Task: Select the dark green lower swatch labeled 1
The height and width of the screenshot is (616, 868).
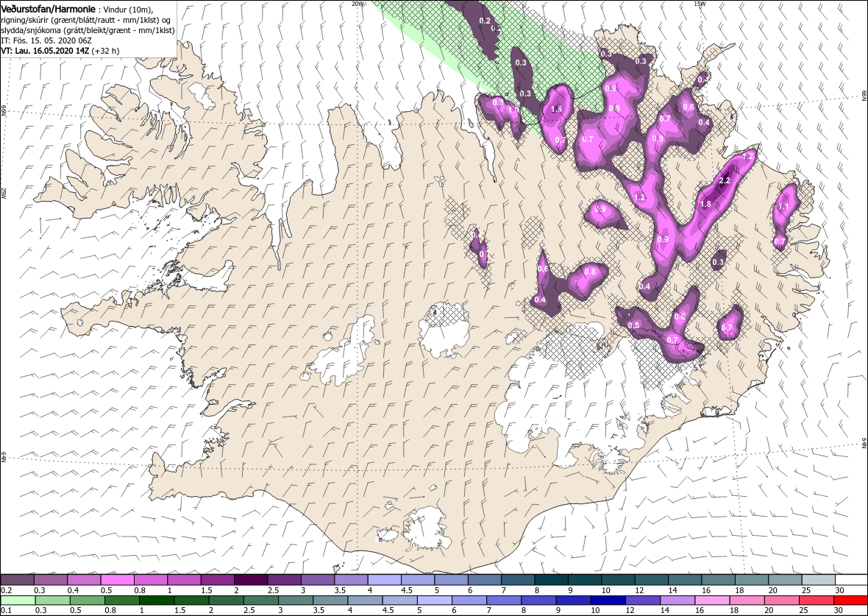Action: click(156, 601)
